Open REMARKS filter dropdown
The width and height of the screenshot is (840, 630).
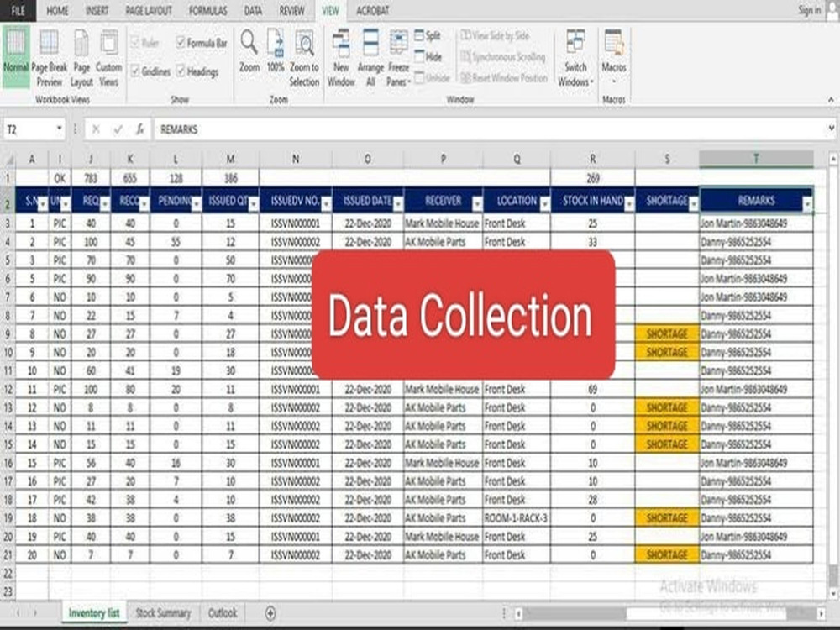coord(806,204)
